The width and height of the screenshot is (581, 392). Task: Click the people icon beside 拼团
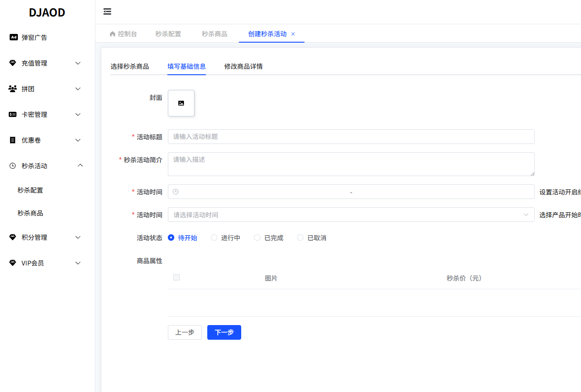[x=12, y=88]
